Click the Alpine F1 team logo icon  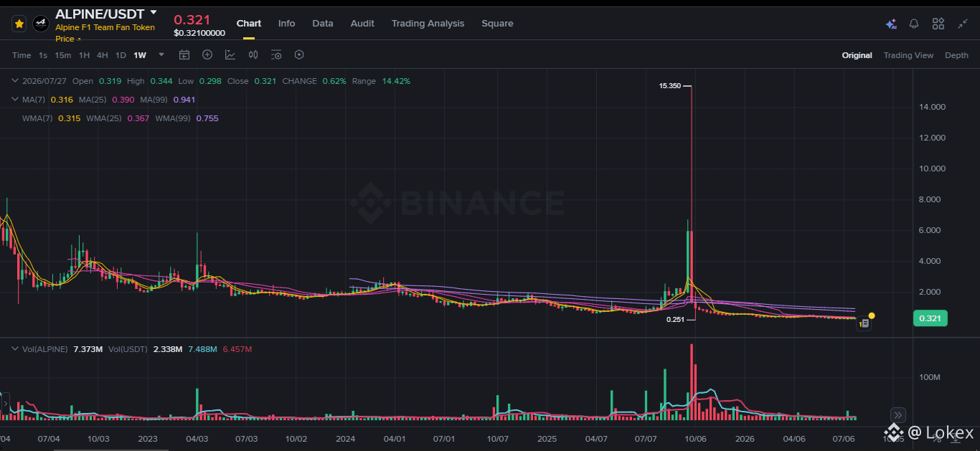tap(41, 24)
